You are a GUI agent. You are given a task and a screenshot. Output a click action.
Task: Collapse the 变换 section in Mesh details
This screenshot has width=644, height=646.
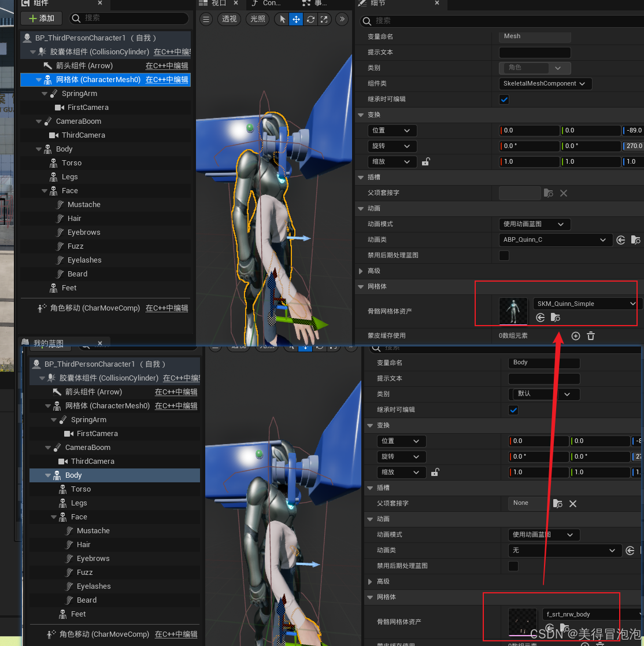pyautogui.click(x=361, y=115)
